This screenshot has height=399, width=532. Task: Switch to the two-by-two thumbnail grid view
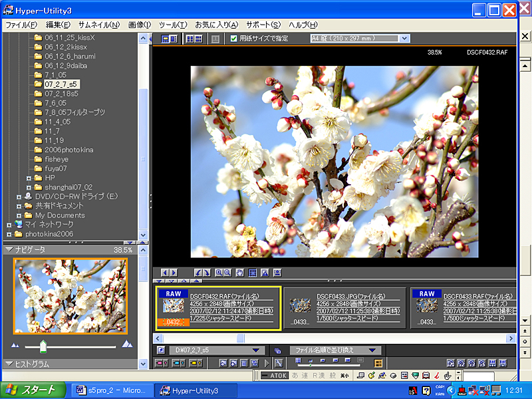[x=190, y=39]
